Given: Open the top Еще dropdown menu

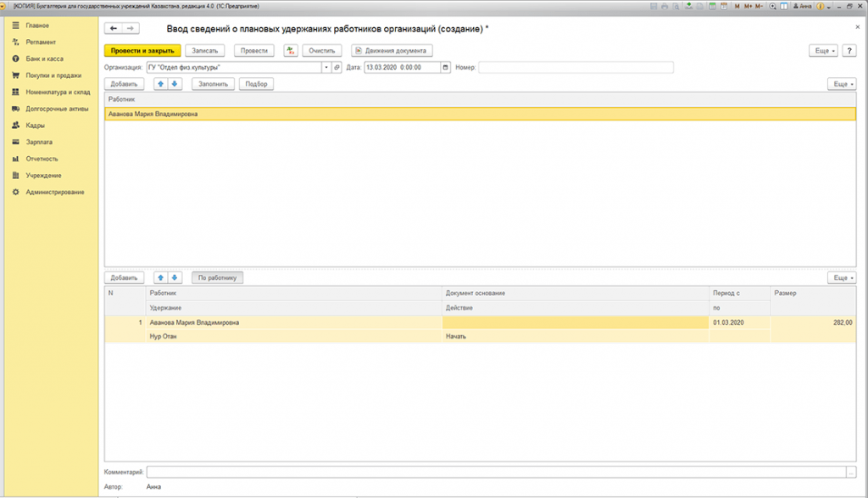Looking at the screenshot, I should coord(825,51).
